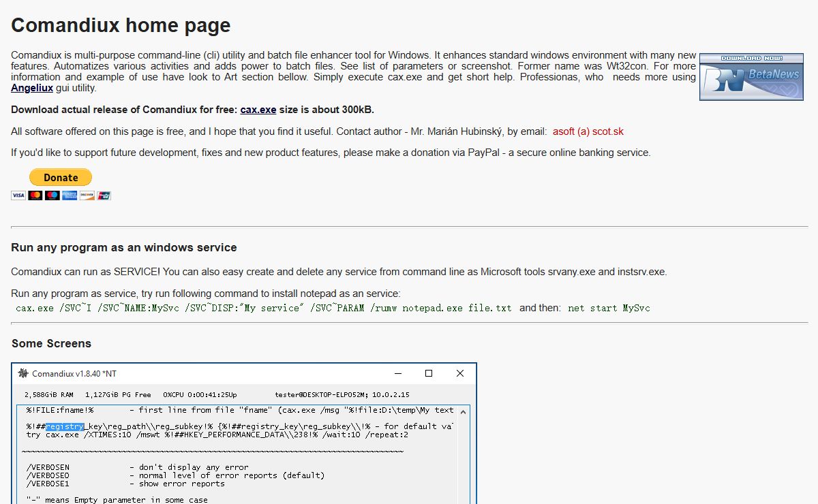Close the Comandiux v1.8.40 screenshot window
The width and height of the screenshot is (818, 504).
[x=460, y=373]
